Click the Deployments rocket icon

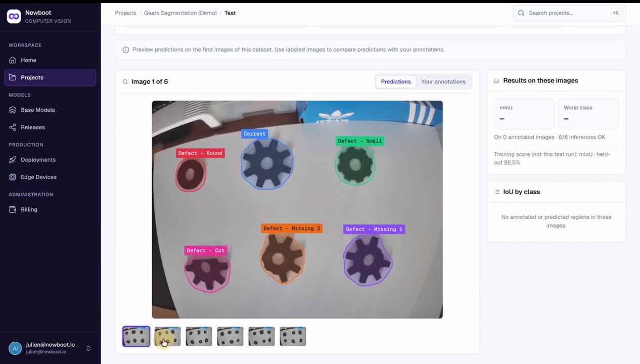point(13,160)
